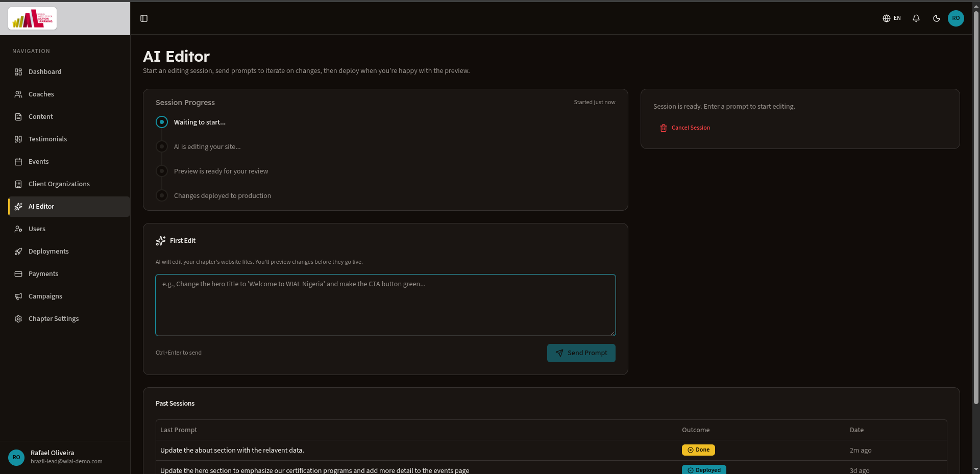Image resolution: width=980 pixels, height=474 pixels.
Task: Click the 'AI is editing your site...' step circle
Action: pyautogui.click(x=162, y=146)
